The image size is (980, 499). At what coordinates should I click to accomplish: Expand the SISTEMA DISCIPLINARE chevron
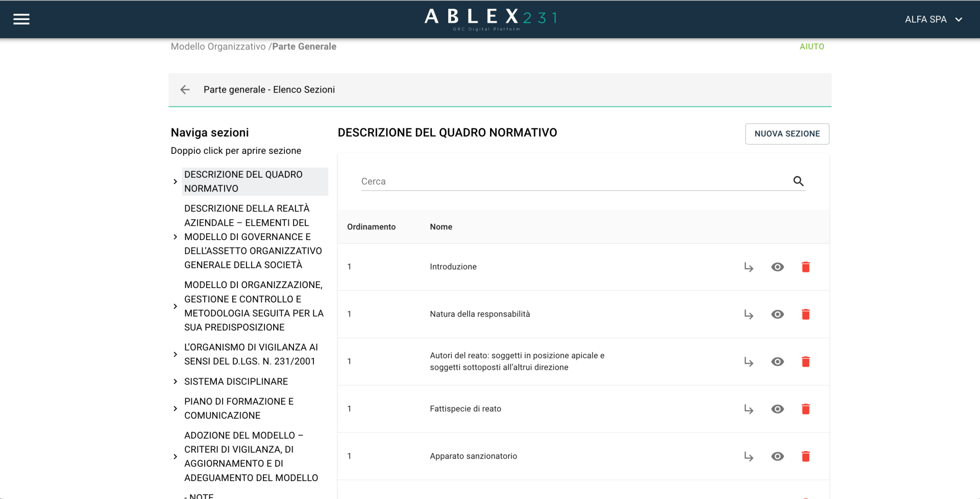tap(175, 382)
